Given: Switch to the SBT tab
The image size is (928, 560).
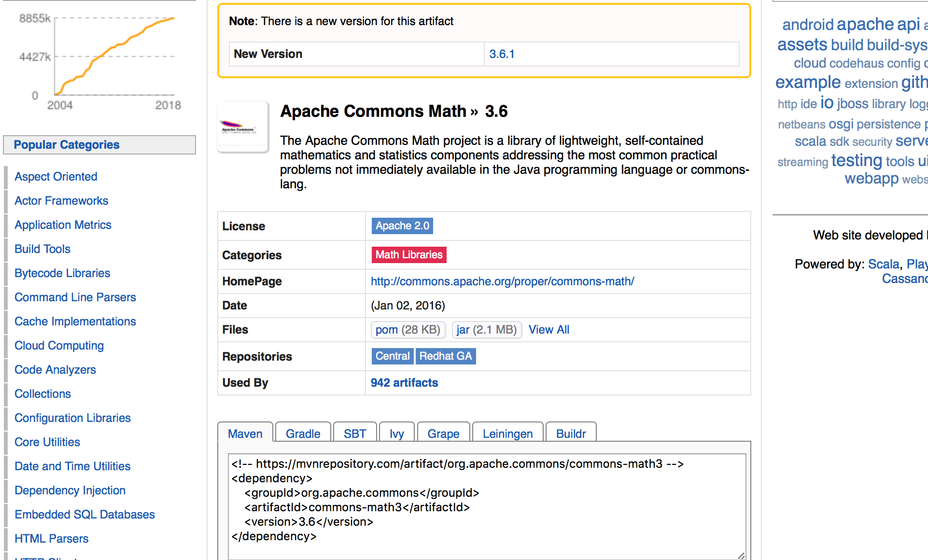Looking at the screenshot, I should click(x=354, y=434).
